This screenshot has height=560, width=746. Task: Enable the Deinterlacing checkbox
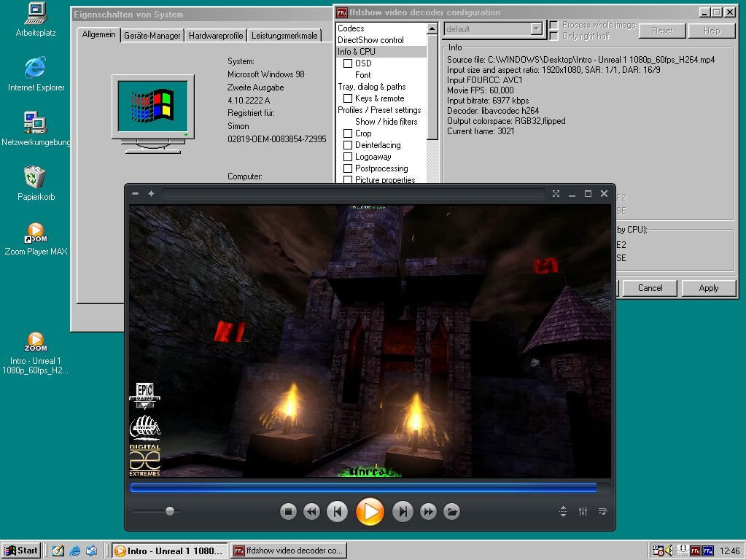(348, 145)
